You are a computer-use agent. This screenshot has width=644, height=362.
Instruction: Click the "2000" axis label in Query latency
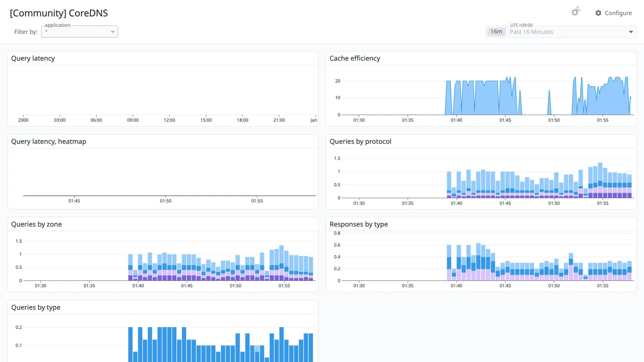(x=23, y=120)
